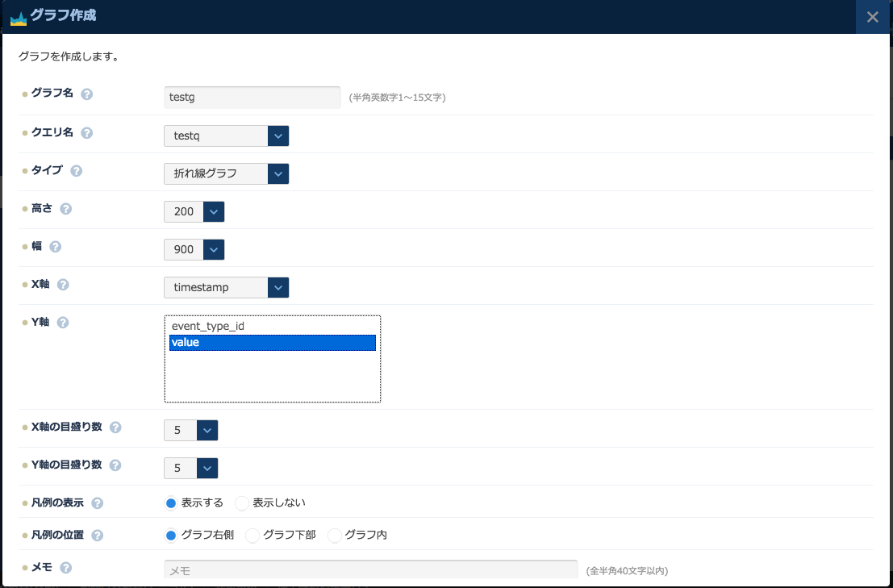This screenshot has width=893, height=588.
Task: Click the help icon next to 幅
Action: click(55, 247)
